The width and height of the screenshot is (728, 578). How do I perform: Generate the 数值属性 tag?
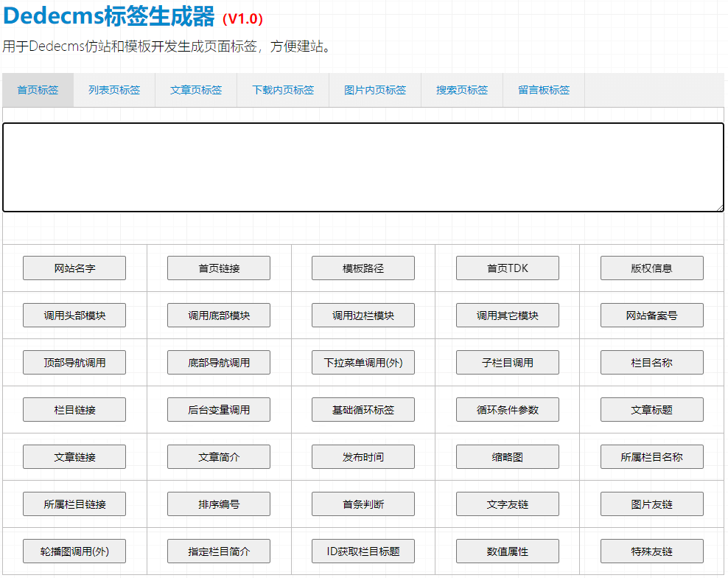(x=508, y=551)
